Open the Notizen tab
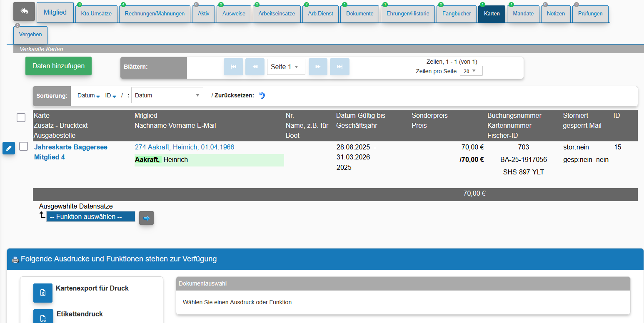Image resolution: width=644 pixels, height=323 pixels. [x=556, y=14]
